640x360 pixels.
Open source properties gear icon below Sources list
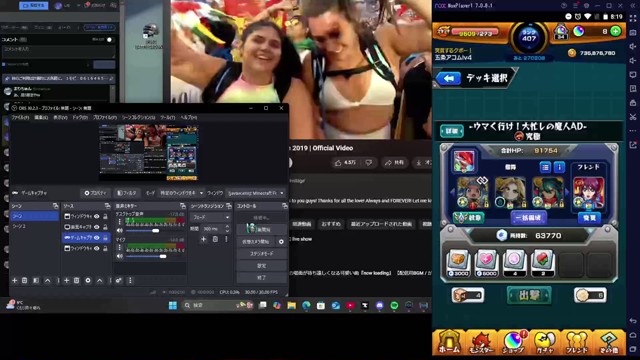click(88, 281)
